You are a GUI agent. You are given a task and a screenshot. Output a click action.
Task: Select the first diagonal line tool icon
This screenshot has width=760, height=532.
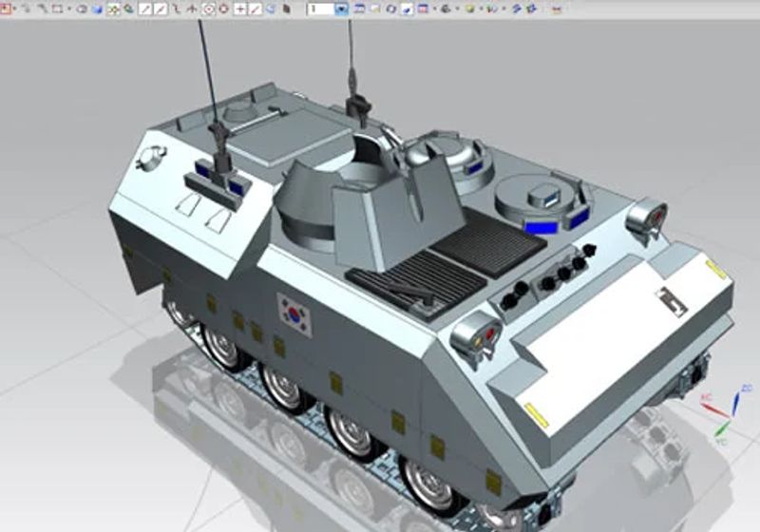(x=145, y=9)
